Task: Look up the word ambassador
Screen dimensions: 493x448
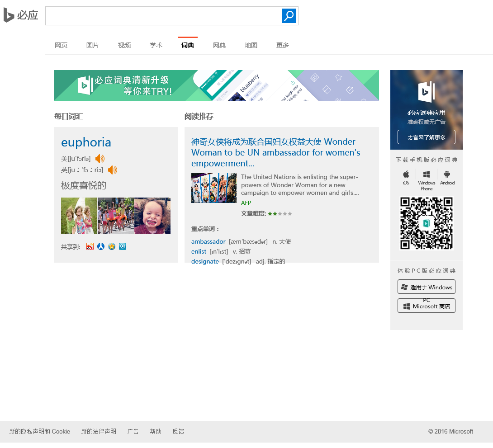Action: pyautogui.click(x=209, y=241)
